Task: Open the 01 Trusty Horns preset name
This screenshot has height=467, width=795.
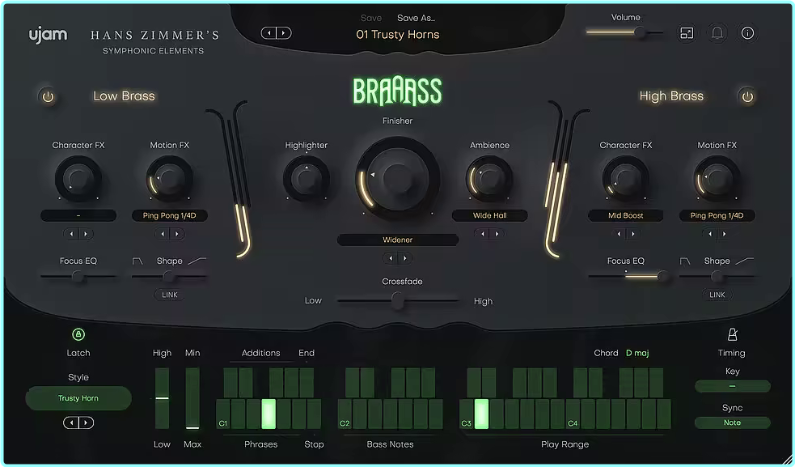Action: (x=398, y=34)
